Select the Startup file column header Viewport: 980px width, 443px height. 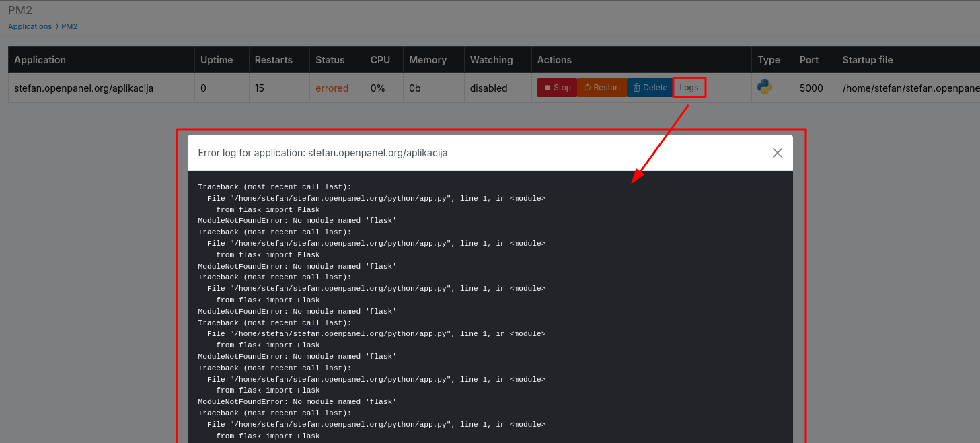[908, 59]
